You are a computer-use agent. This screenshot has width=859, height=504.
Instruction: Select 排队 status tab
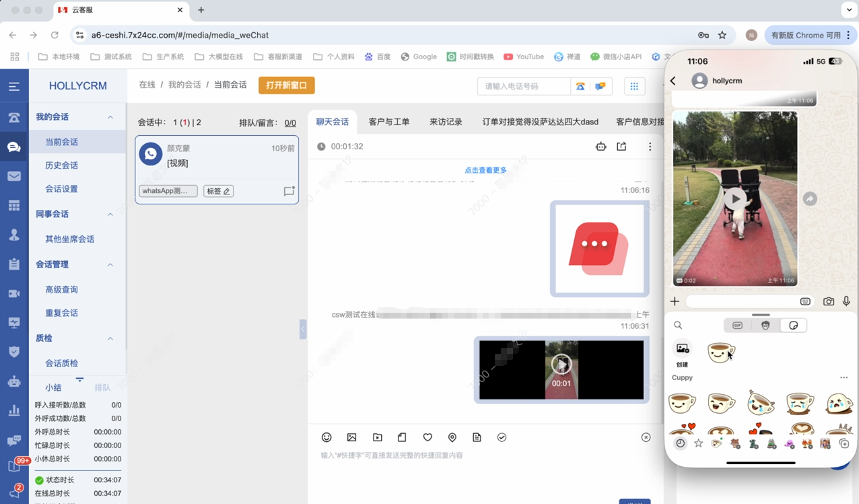pos(102,387)
